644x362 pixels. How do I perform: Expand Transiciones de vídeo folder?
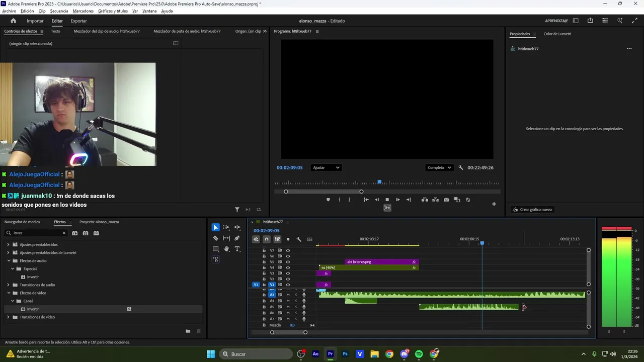(8, 317)
